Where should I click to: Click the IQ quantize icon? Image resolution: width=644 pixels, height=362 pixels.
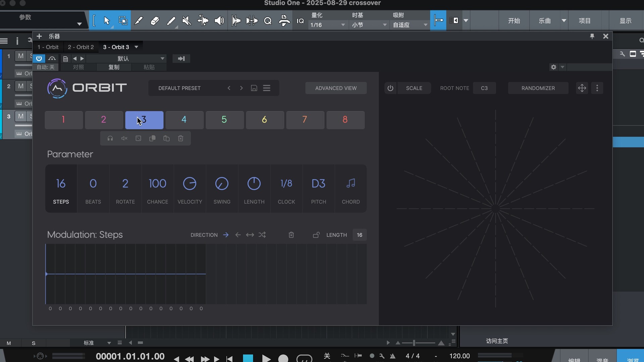(x=300, y=21)
